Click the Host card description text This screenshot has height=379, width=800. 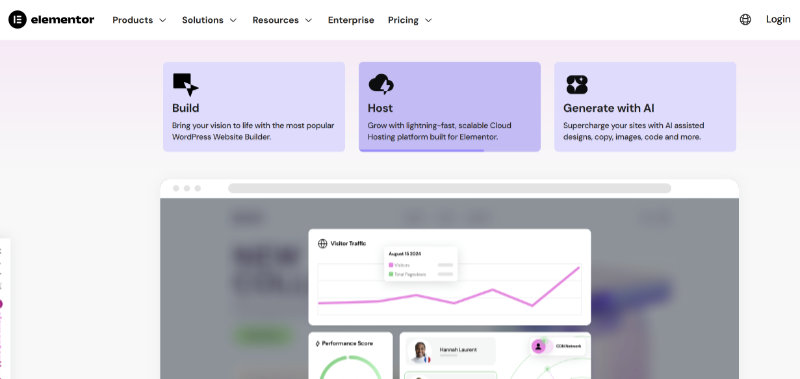click(x=439, y=131)
